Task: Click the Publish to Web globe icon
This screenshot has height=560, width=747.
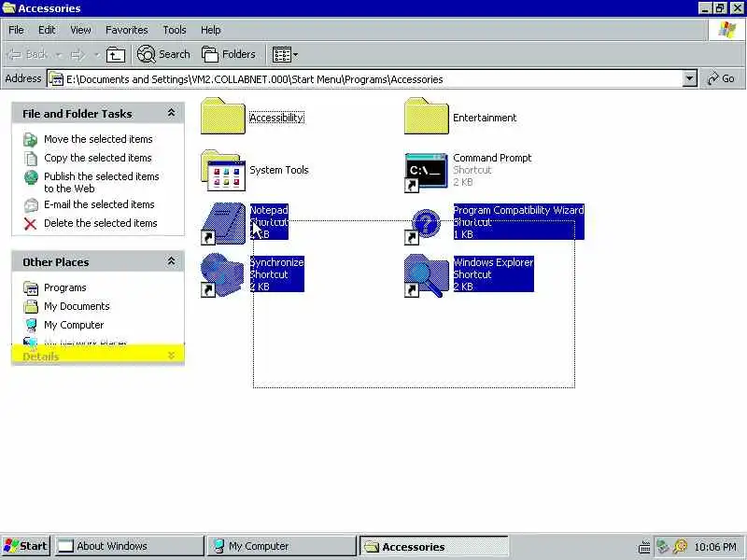Action: click(31, 177)
